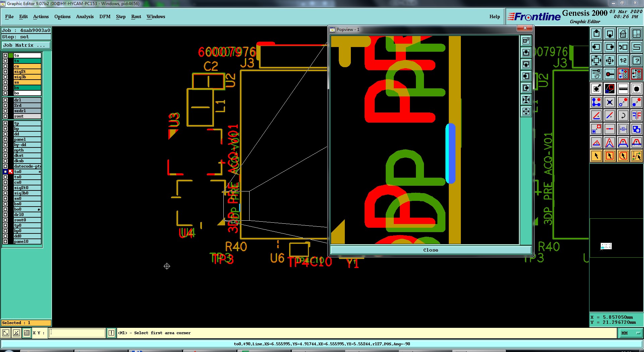This screenshot has height=352, width=644.
Task: Open the MM units dropdown
Action: (630, 333)
